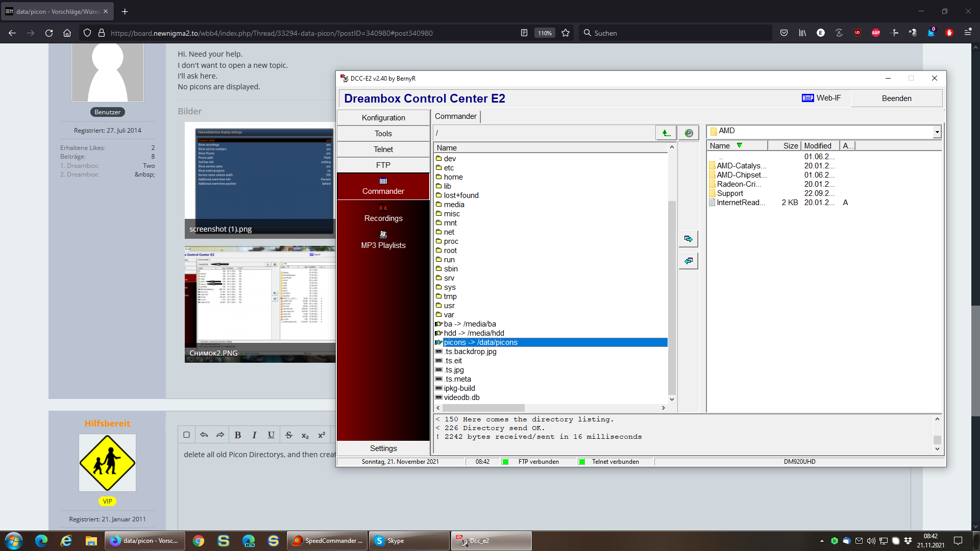The height and width of the screenshot is (551, 980).
Task: Open the Telnet menu item
Action: (383, 149)
